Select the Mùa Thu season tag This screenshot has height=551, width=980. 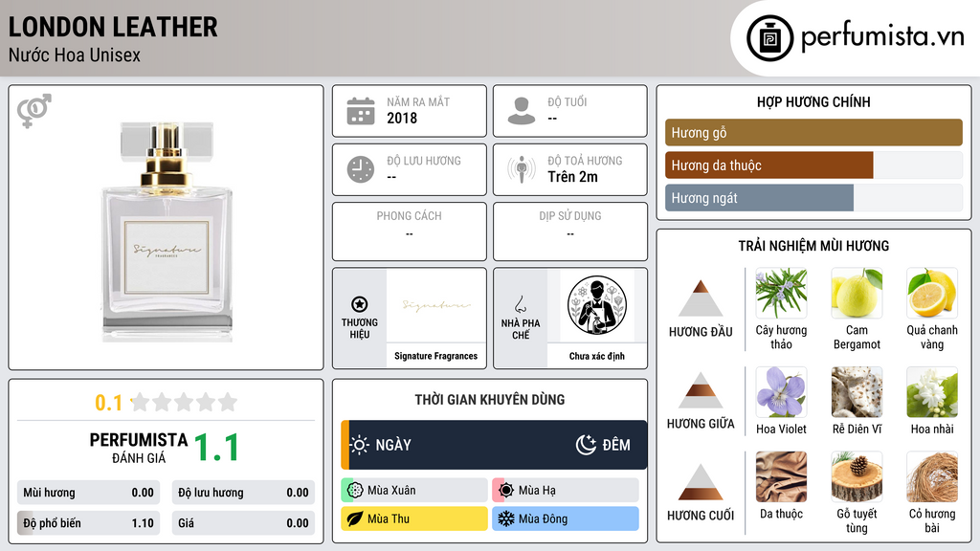(414, 518)
